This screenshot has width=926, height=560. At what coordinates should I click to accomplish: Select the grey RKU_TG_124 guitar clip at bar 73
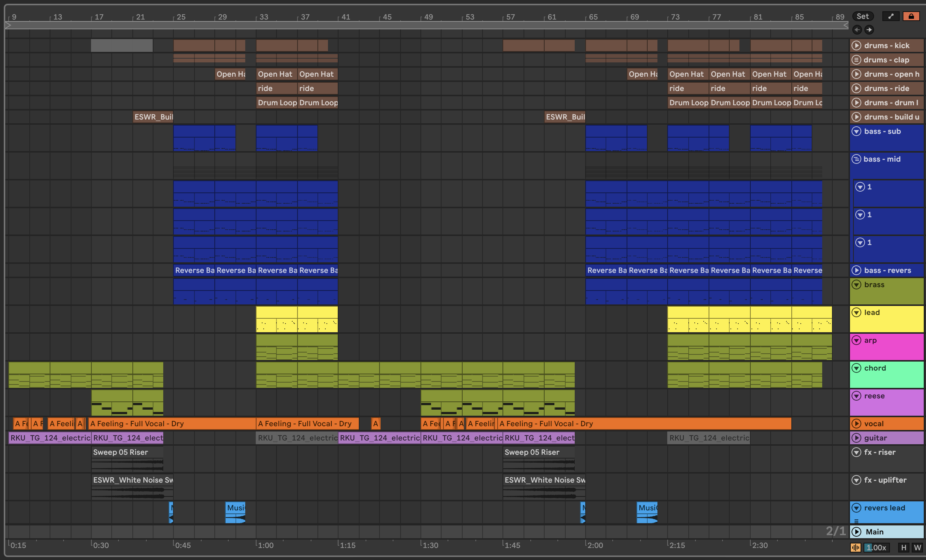(x=709, y=438)
